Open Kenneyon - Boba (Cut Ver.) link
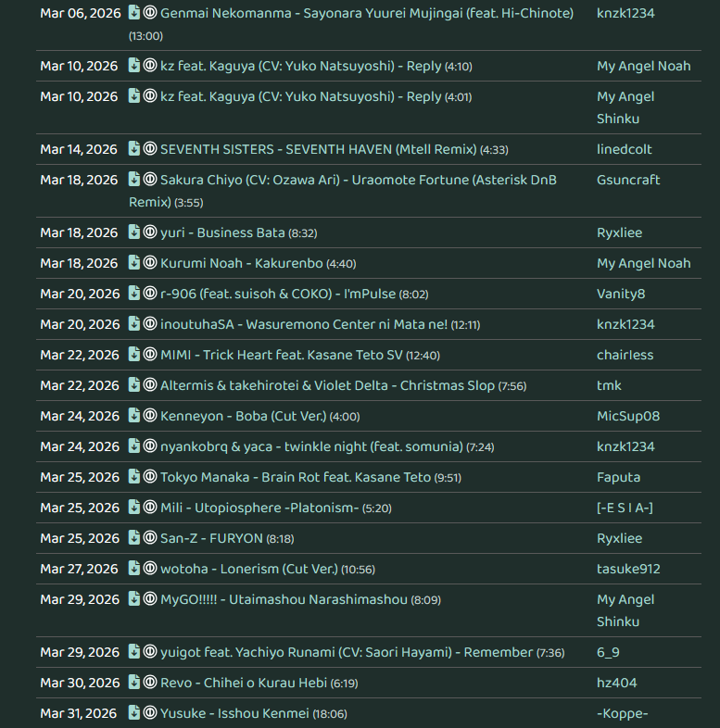The height and width of the screenshot is (728, 720). tap(244, 416)
